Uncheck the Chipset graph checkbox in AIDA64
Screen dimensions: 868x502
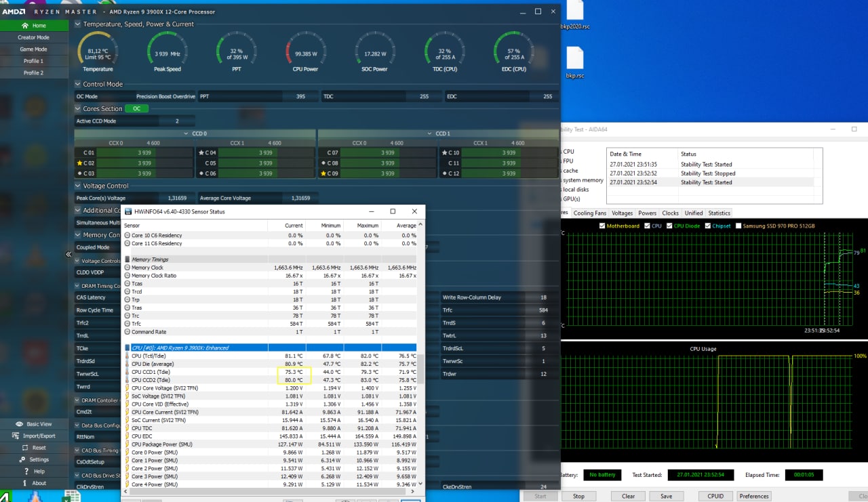[709, 226]
